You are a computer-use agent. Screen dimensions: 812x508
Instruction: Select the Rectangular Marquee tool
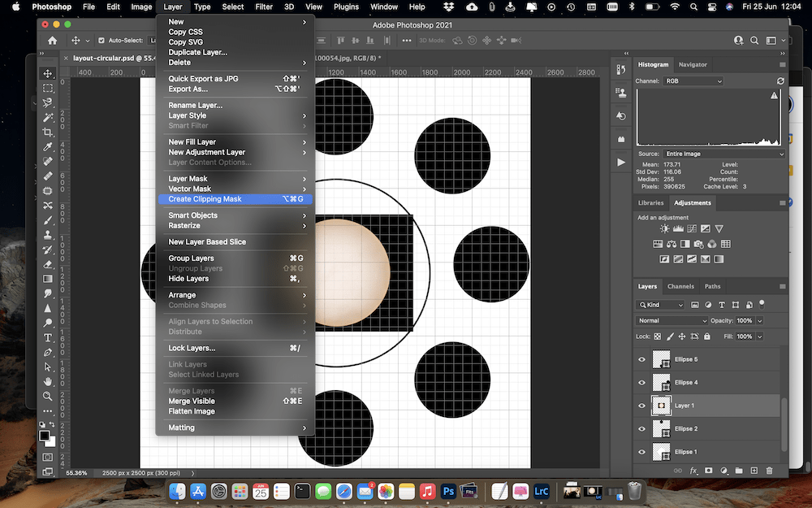[48, 88]
